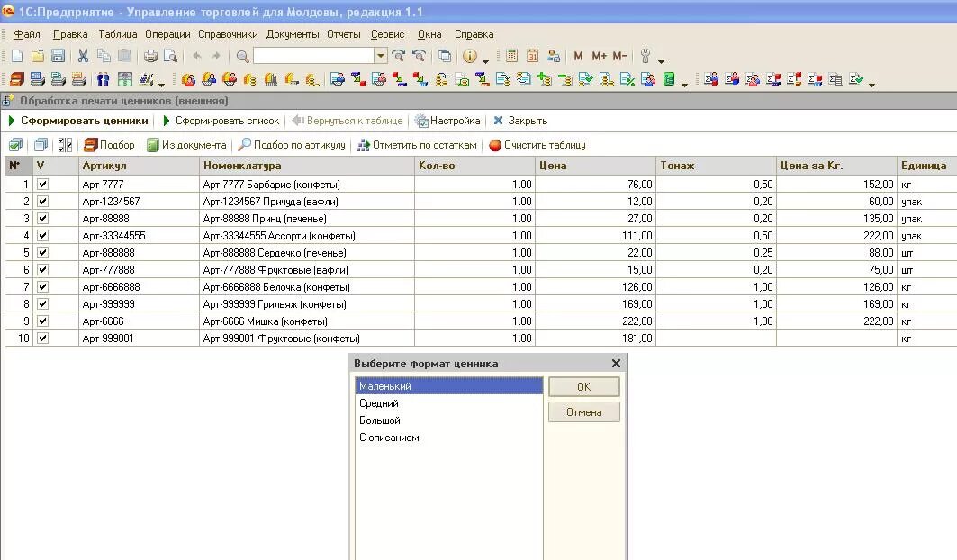957x560 pixels.
Task: Select С описанием price tag format
Action: click(x=448, y=438)
